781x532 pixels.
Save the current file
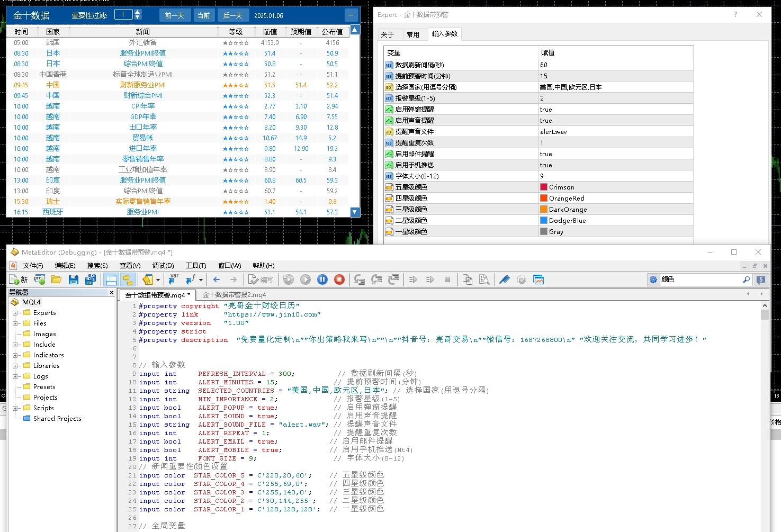click(x=74, y=279)
